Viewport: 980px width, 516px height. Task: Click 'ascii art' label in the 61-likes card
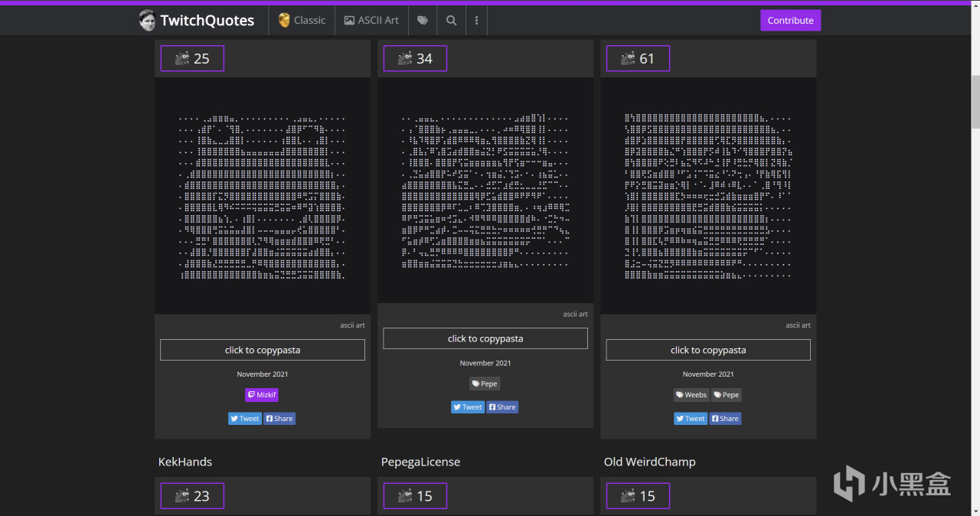798,325
